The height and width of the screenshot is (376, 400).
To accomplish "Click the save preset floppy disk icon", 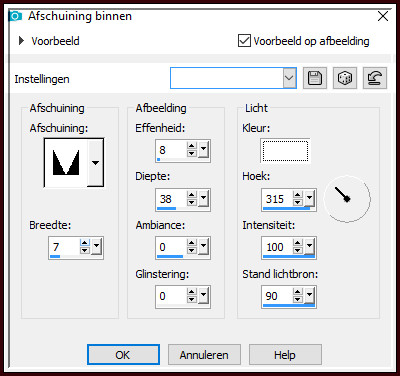I will (315, 78).
